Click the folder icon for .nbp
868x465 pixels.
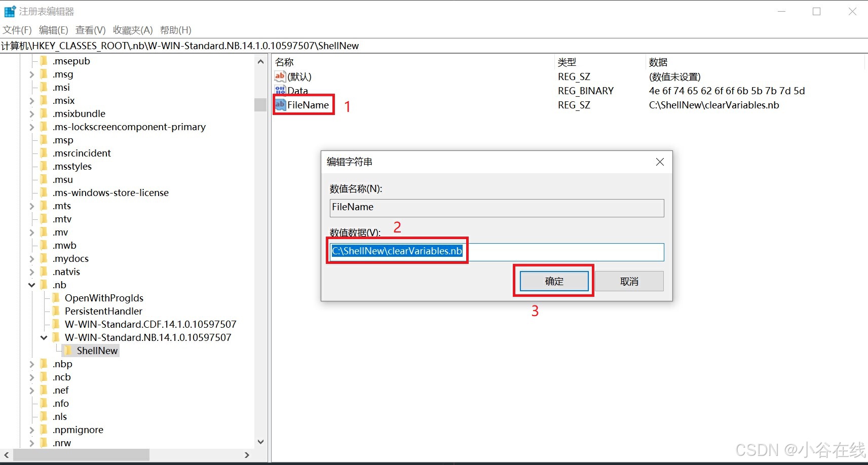point(45,364)
